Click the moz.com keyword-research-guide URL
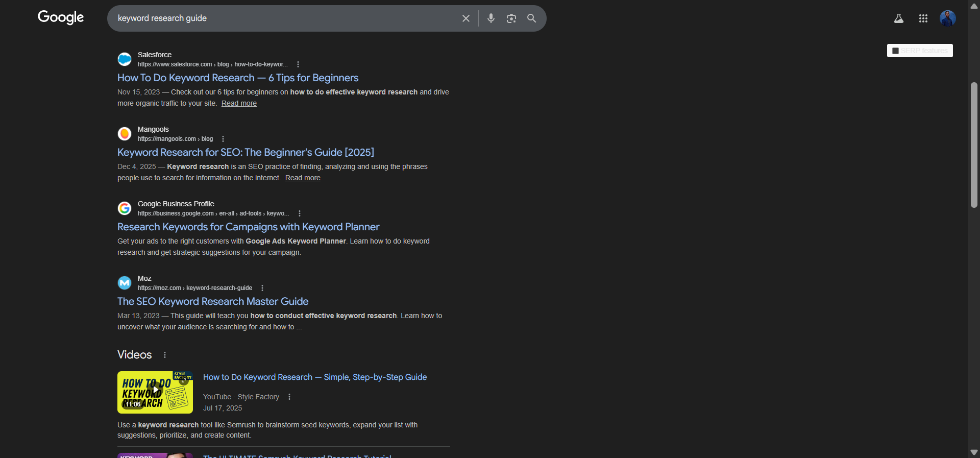980x458 pixels. coord(195,288)
